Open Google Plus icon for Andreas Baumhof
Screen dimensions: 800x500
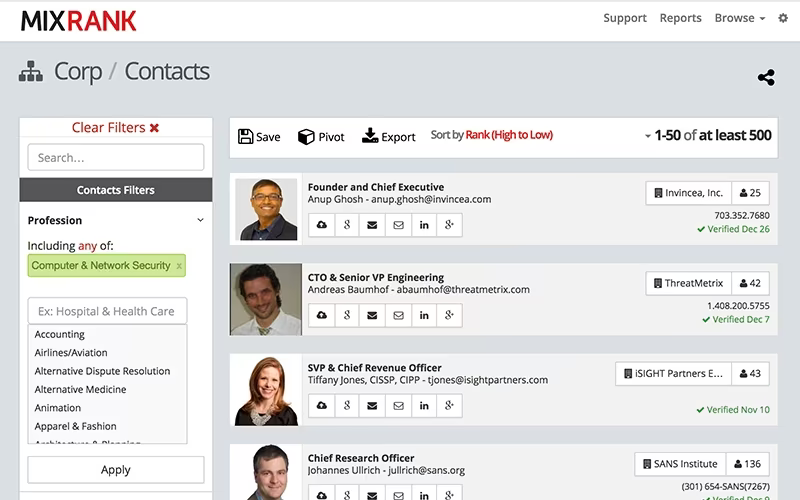(449, 315)
